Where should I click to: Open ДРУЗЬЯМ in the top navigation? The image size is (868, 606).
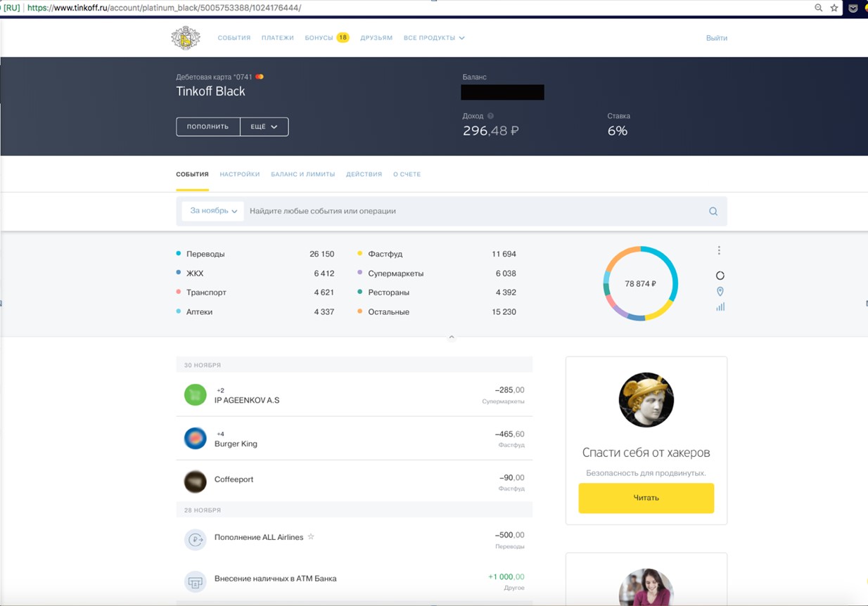pyautogui.click(x=376, y=38)
